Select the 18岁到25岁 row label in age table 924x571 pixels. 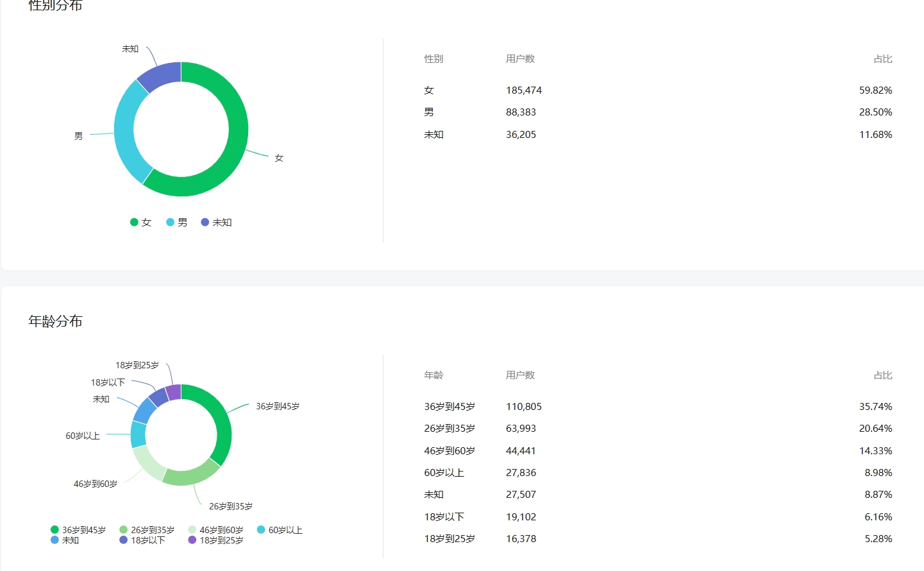click(x=449, y=539)
